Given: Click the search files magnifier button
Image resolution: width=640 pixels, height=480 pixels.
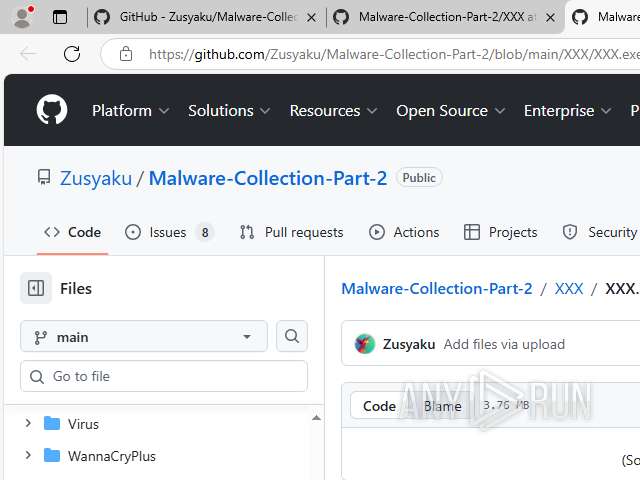Looking at the screenshot, I should pyautogui.click(x=292, y=336).
